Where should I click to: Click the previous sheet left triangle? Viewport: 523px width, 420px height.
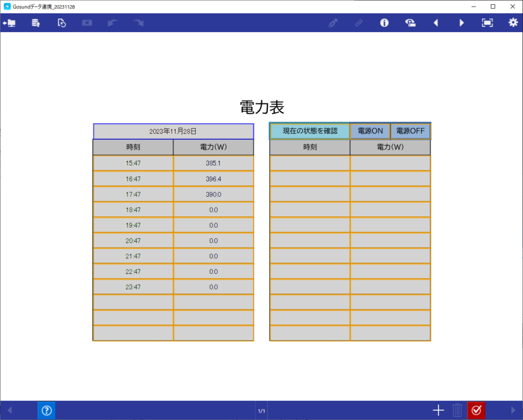[436, 23]
